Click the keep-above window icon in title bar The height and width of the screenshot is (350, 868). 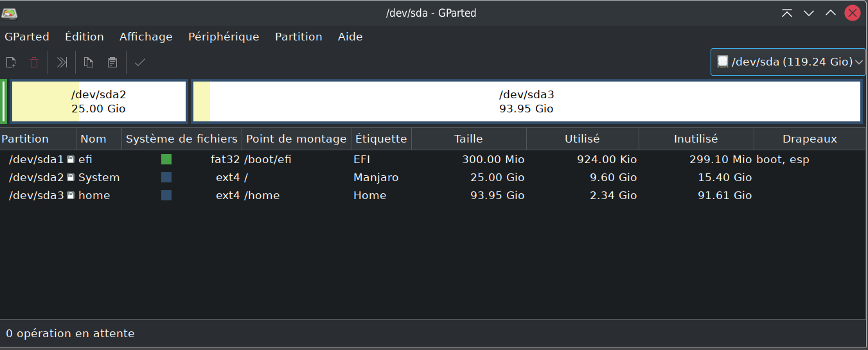tap(787, 13)
